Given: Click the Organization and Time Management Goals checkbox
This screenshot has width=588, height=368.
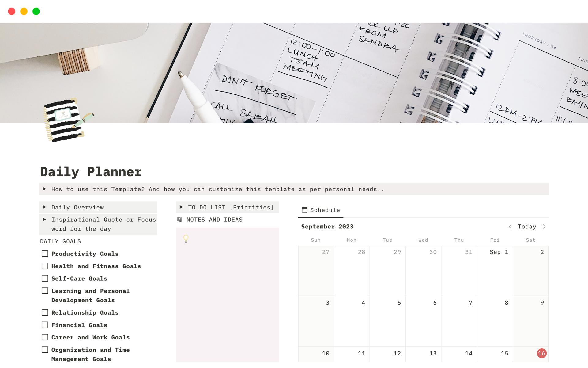Looking at the screenshot, I should [x=45, y=349].
